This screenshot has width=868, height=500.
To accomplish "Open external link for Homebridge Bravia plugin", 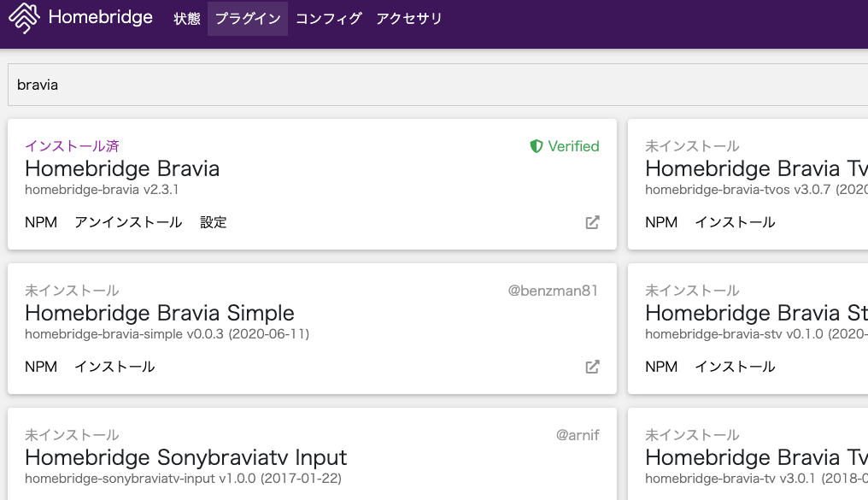I will (x=593, y=221).
